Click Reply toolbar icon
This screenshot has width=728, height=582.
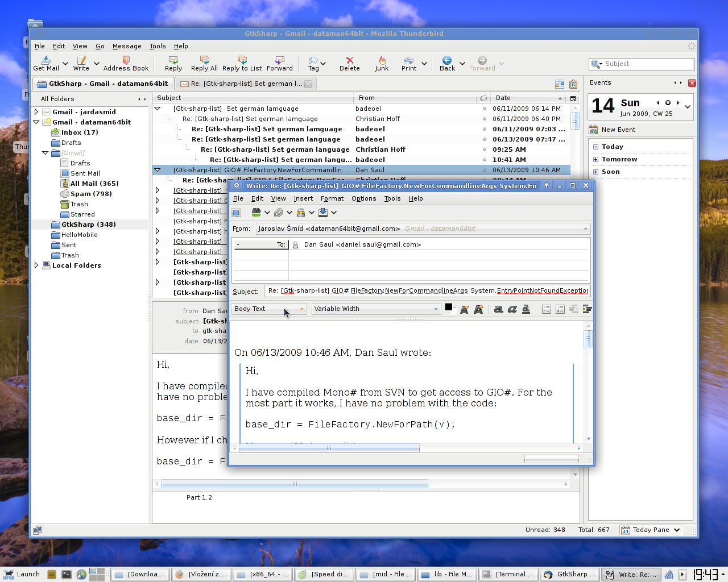[x=173, y=63]
